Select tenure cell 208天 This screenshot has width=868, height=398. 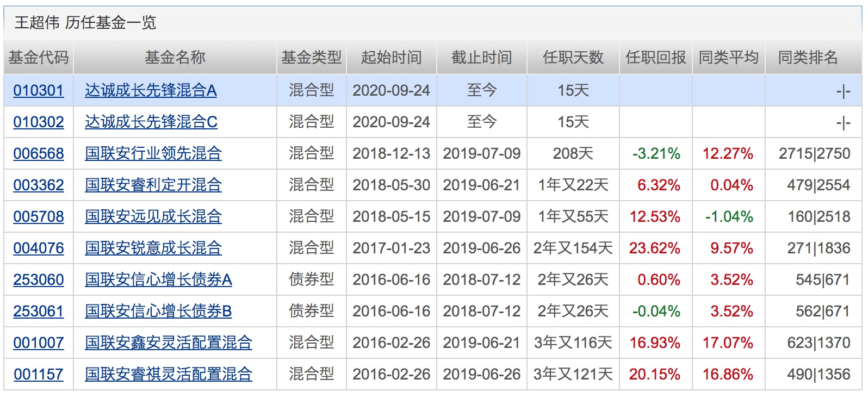point(573,153)
